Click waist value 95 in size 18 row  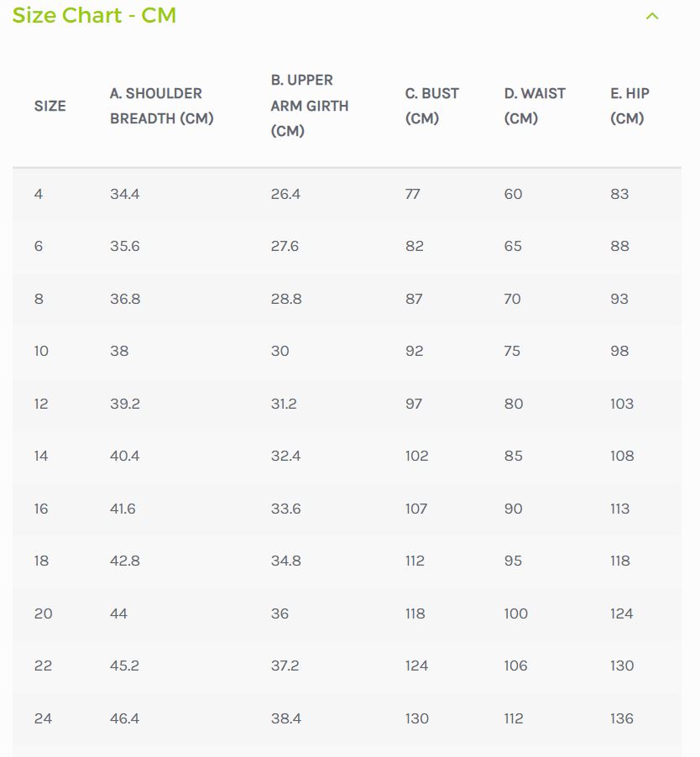coord(513,561)
